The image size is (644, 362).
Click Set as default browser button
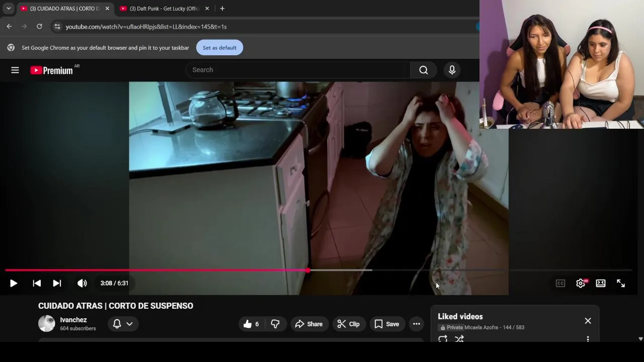[219, 48]
